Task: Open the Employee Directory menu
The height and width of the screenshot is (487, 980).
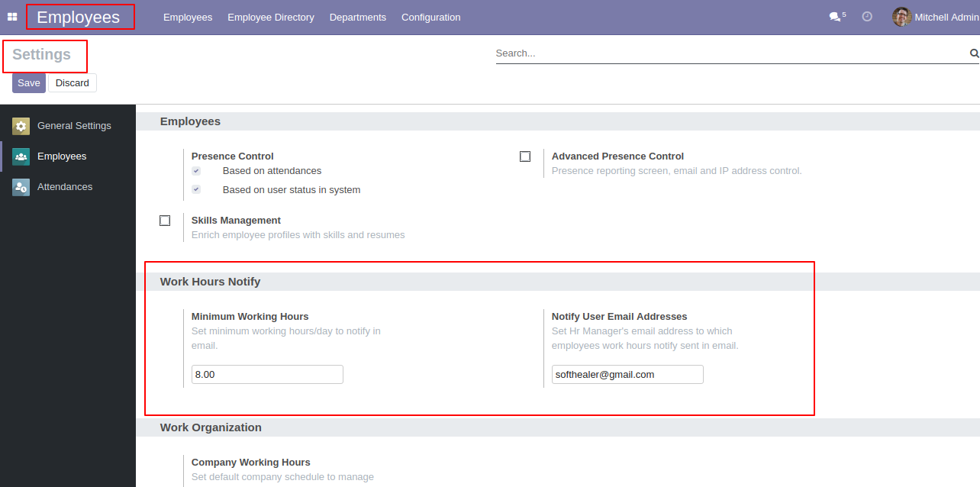Action: (x=271, y=17)
